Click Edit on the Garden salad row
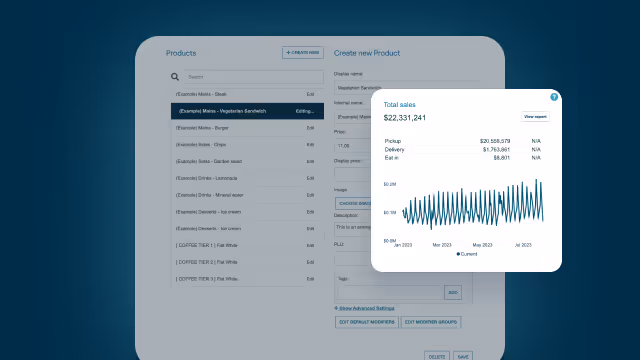Screen dimensions: 640x360 pyautogui.click(x=310, y=161)
